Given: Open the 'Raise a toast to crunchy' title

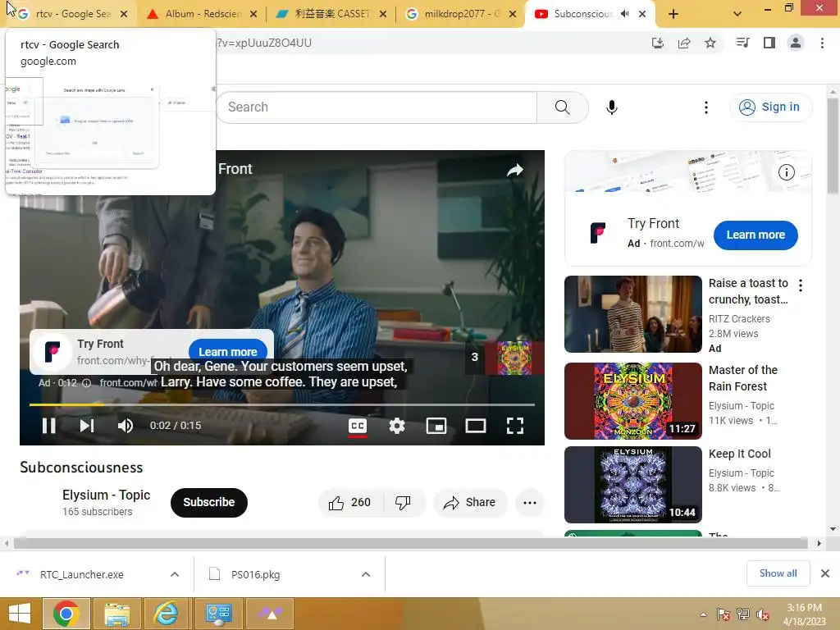Looking at the screenshot, I should click(x=748, y=291).
